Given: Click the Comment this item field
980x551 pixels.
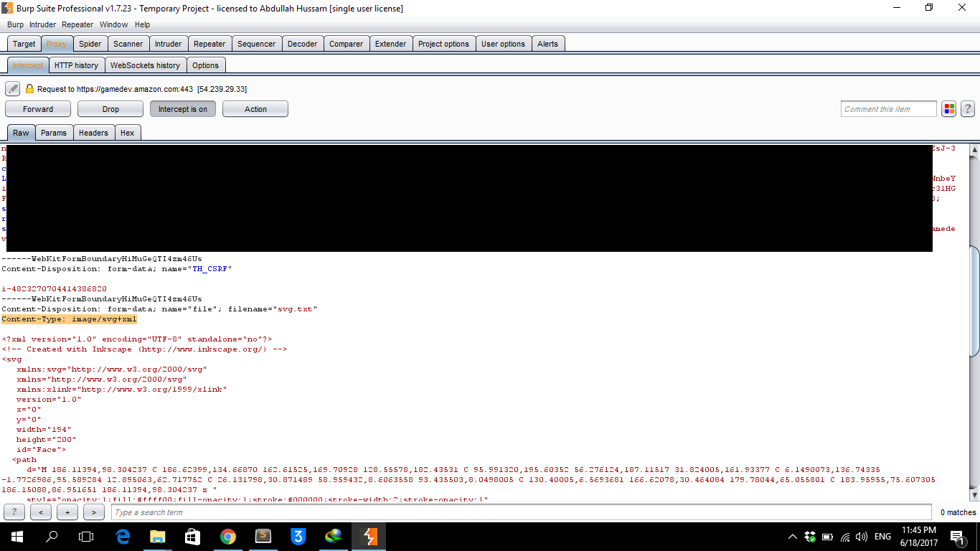Looking at the screenshot, I should click(889, 109).
